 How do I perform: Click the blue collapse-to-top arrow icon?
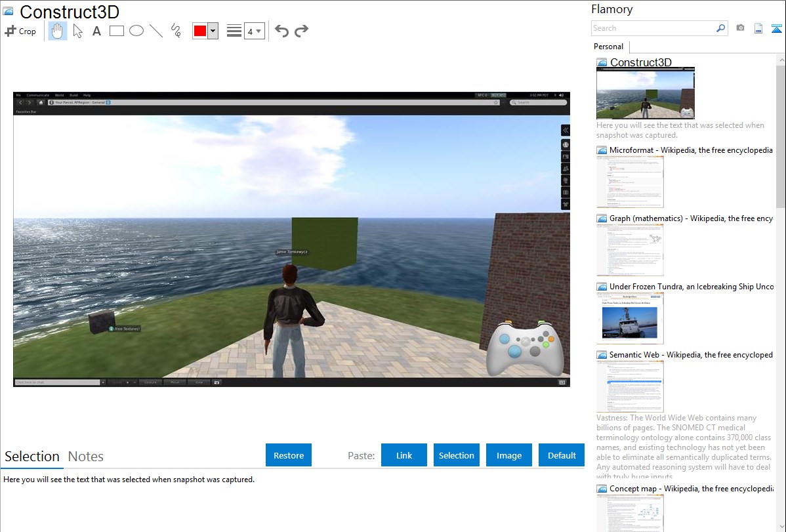point(776,28)
